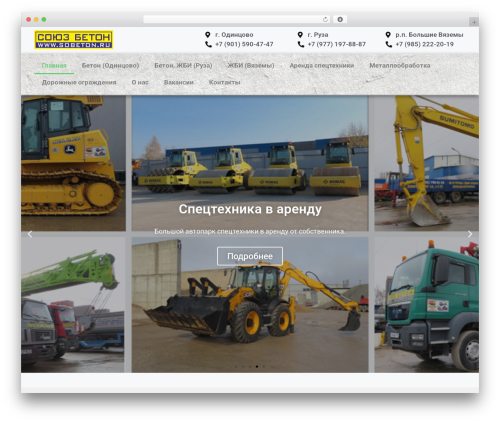Click the phone icon beside +7 (901) 590-47-47
500x423 pixels.
[x=208, y=44]
